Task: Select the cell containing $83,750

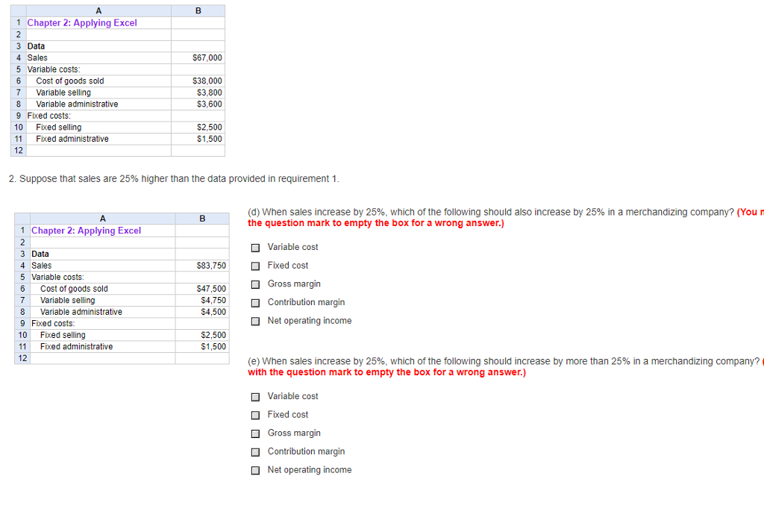Action: tap(211, 265)
